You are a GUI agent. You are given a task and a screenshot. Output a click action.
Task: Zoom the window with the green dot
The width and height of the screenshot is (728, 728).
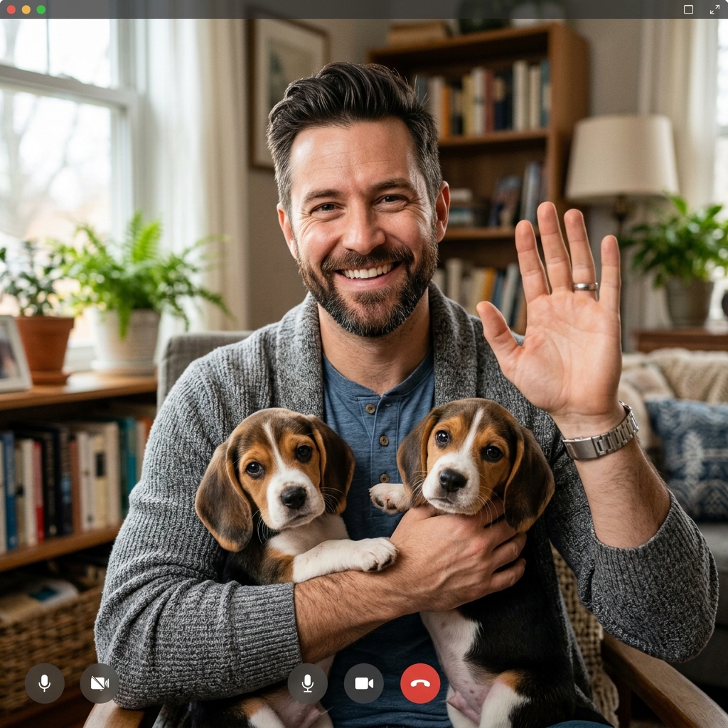(x=41, y=10)
